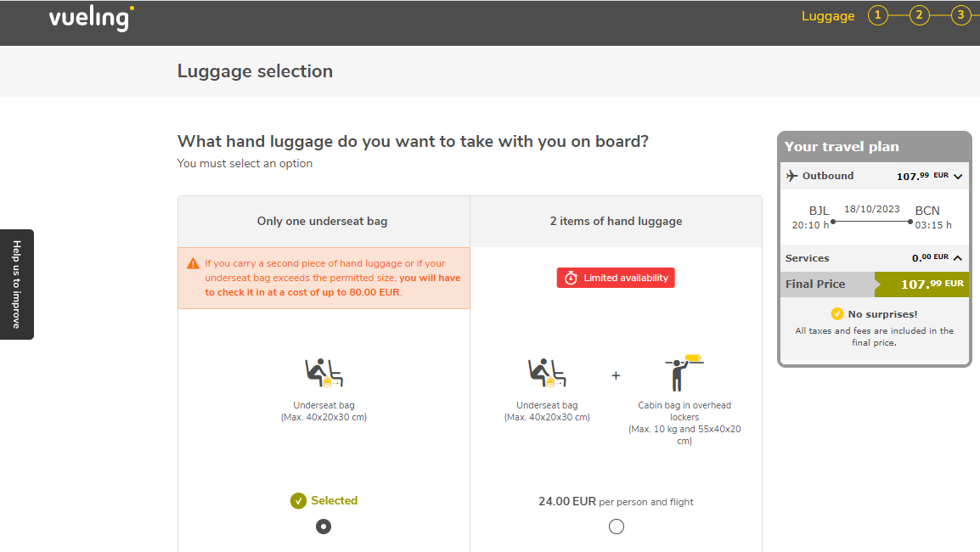980x552 pixels.
Task: Go to step 2 in booking progress
Action: (x=919, y=15)
